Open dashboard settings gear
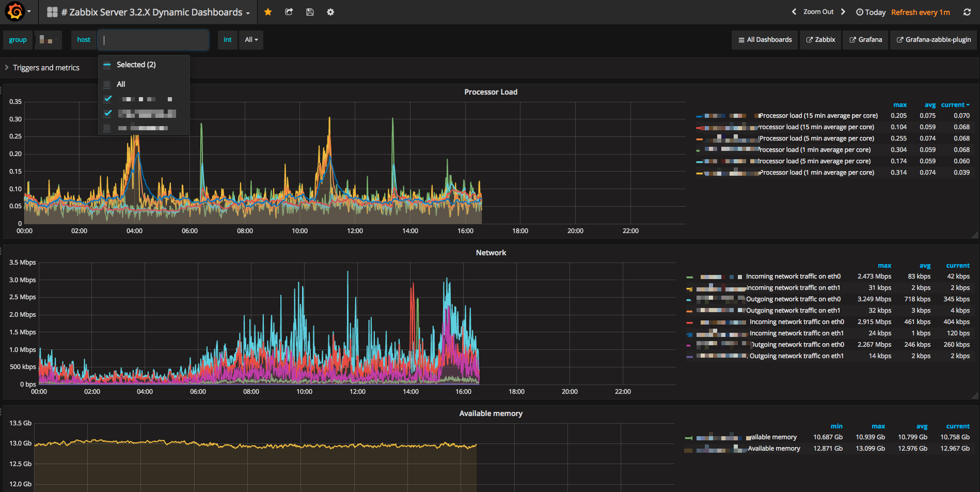 pyautogui.click(x=330, y=12)
